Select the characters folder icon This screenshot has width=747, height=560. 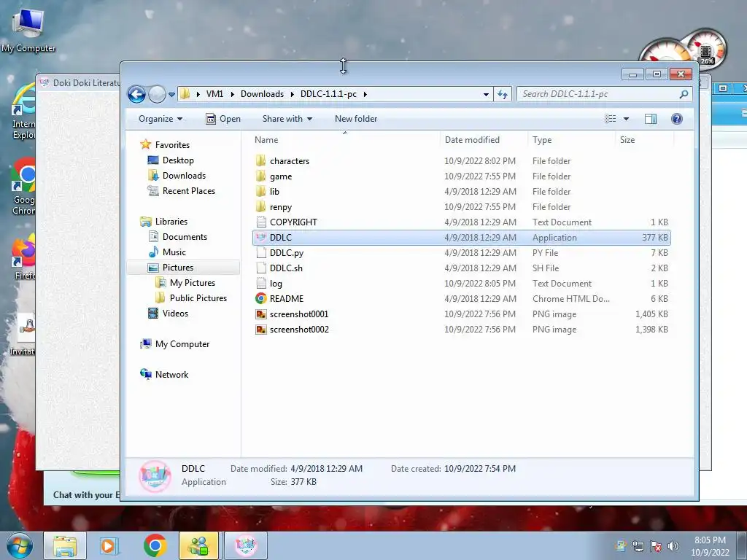[260, 160]
